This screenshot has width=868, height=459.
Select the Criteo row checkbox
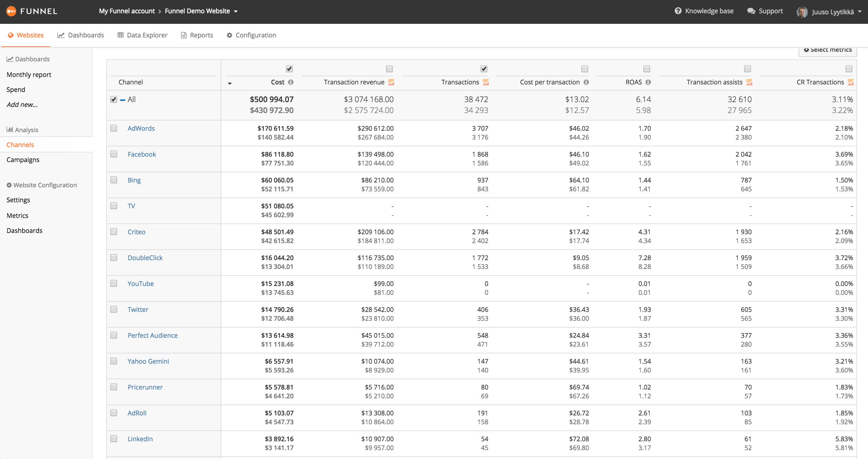114,232
